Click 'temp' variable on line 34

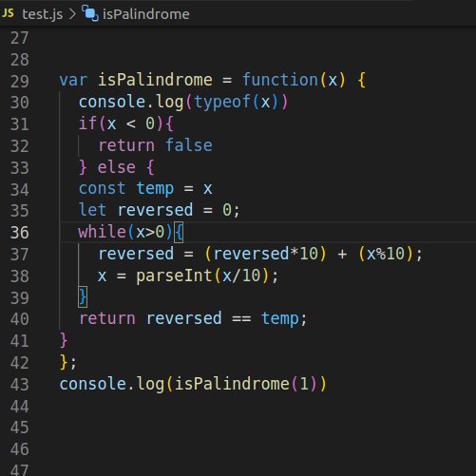tap(155, 189)
